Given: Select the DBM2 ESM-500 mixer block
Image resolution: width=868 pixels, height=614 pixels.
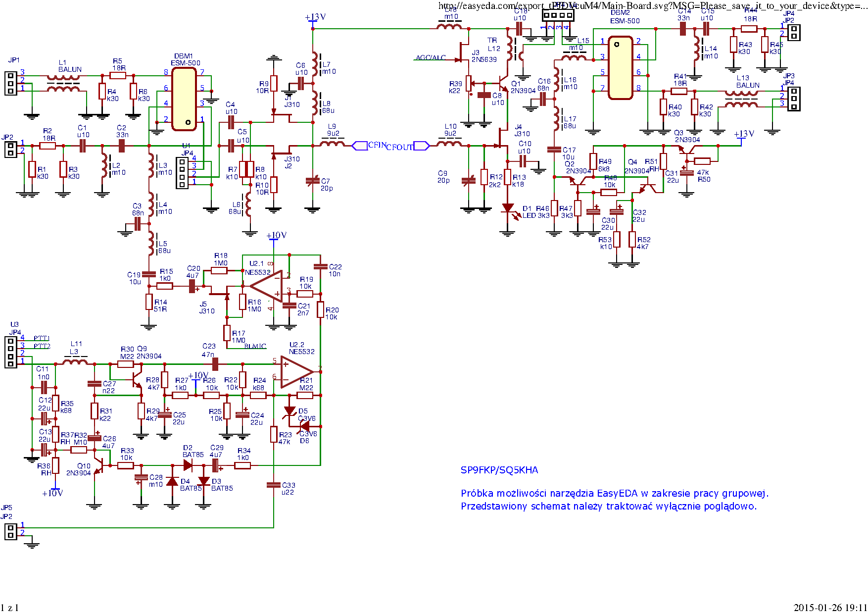Looking at the screenshot, I should [620, 68].
